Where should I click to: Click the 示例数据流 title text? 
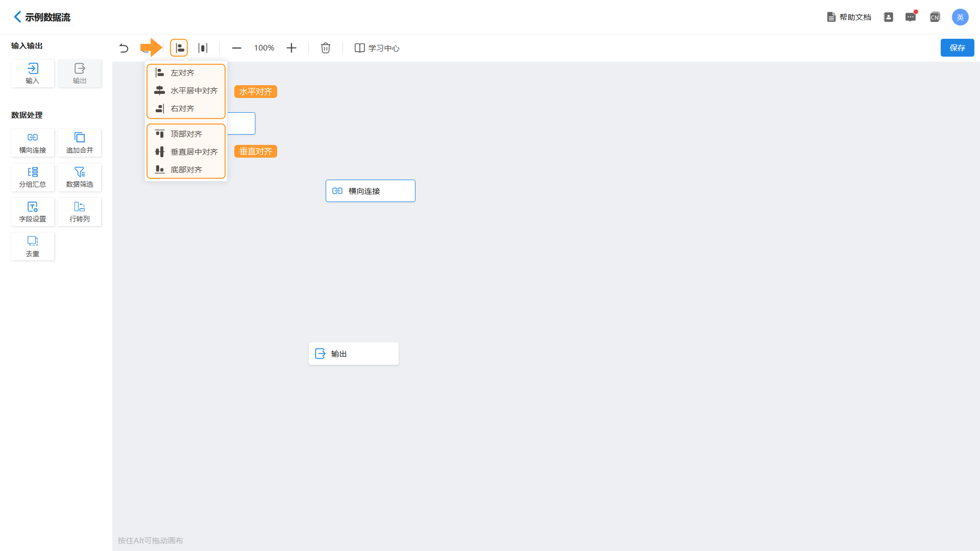pos(48,17)
